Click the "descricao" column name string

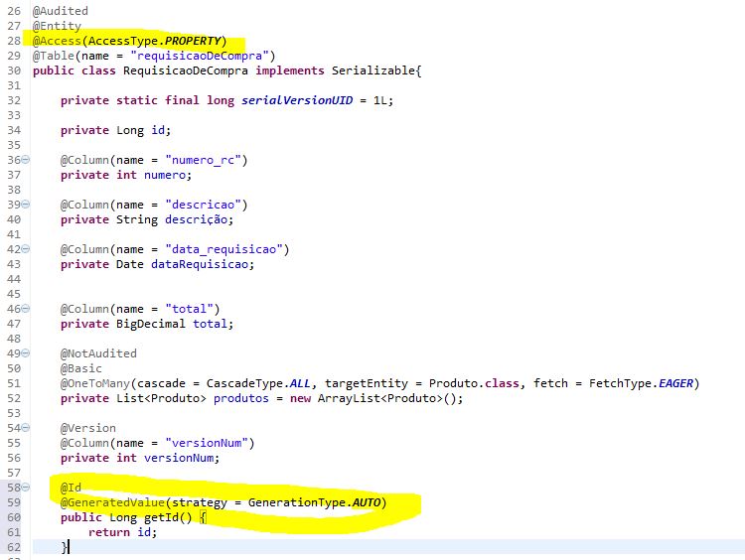pos(203,205)
